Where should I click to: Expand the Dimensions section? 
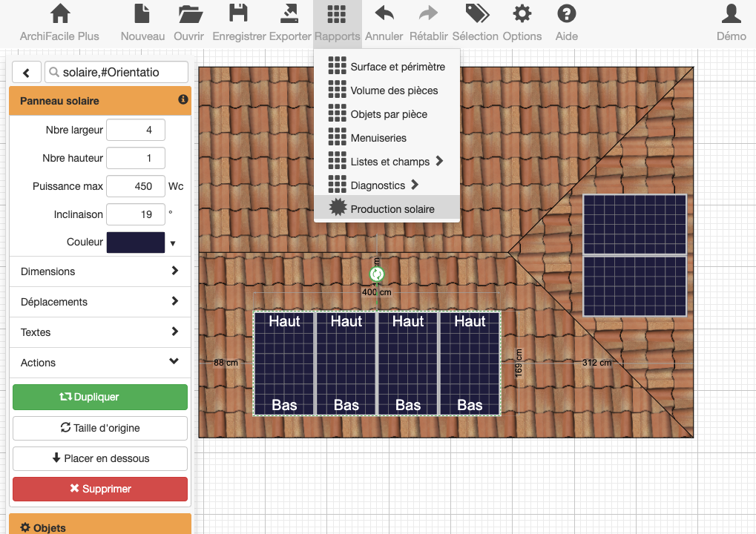click(99, 271)
